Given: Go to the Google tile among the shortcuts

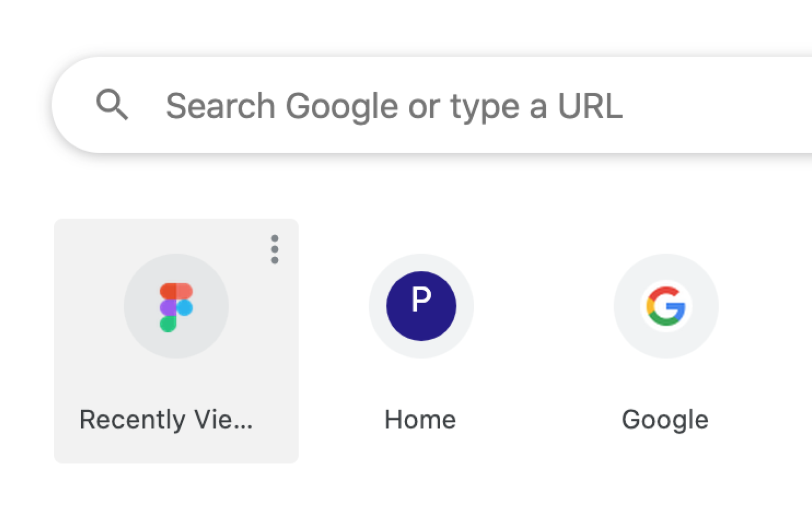Looking at the screenshot, I should pyautogui.click(x=666, y=341).
